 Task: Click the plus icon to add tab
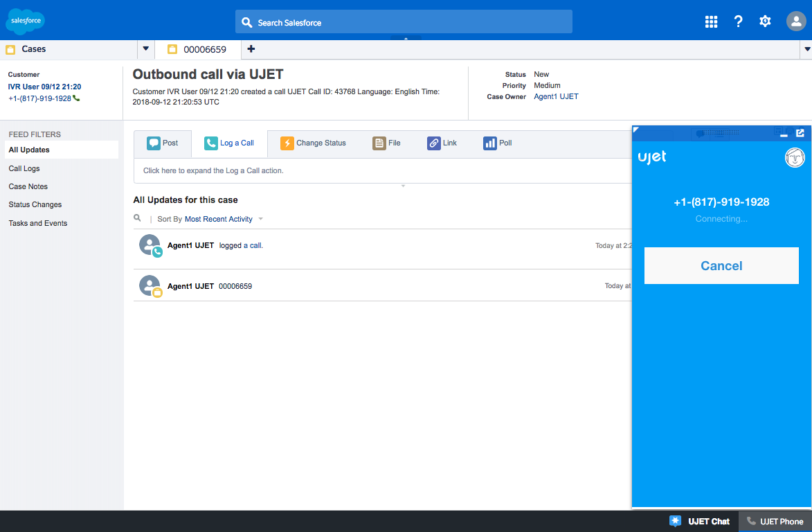pyautogui.click(x=251, y=49)
